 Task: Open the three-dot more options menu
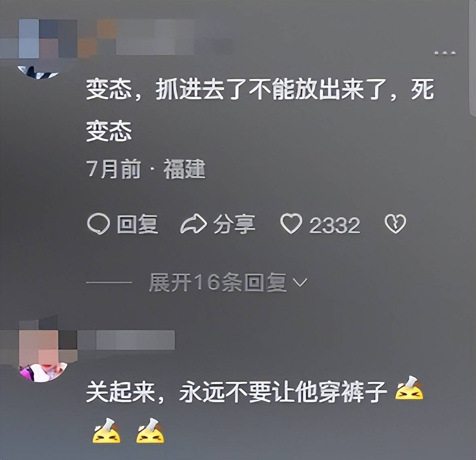[445, 53]
